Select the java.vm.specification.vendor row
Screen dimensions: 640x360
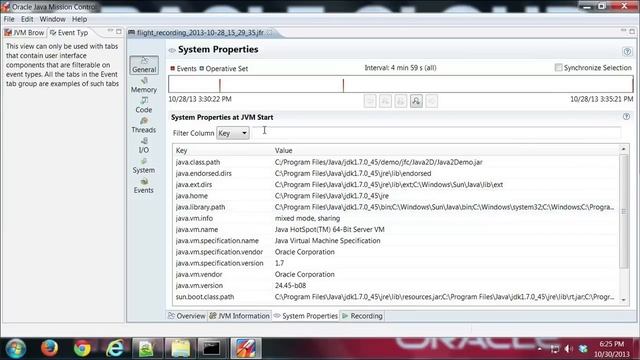coord(396,252)
